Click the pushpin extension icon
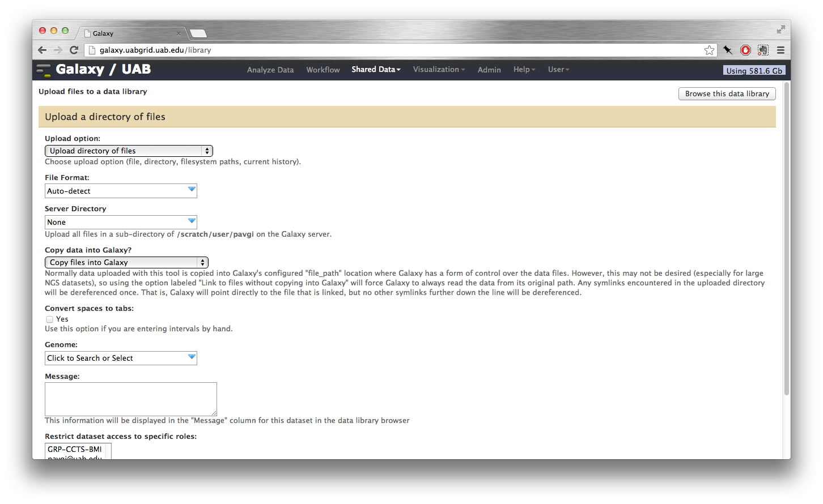Image resolution: width=823 pixels, height=504 pixels. 728,50
